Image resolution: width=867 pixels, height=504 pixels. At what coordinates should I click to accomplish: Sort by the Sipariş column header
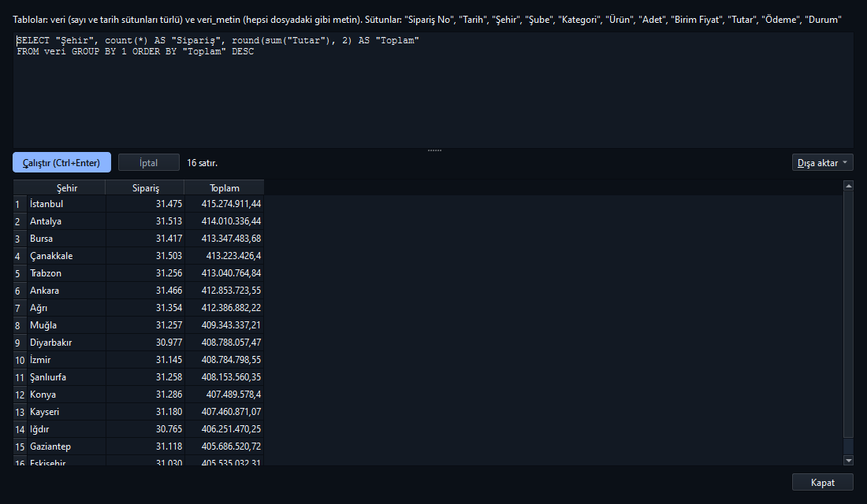tap(146, 188)
